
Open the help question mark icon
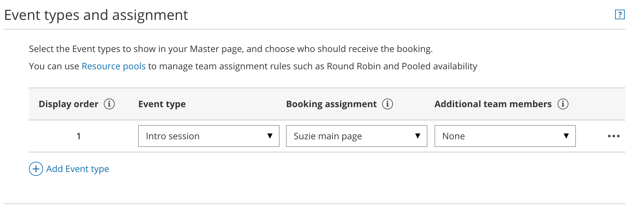[620, 15]
